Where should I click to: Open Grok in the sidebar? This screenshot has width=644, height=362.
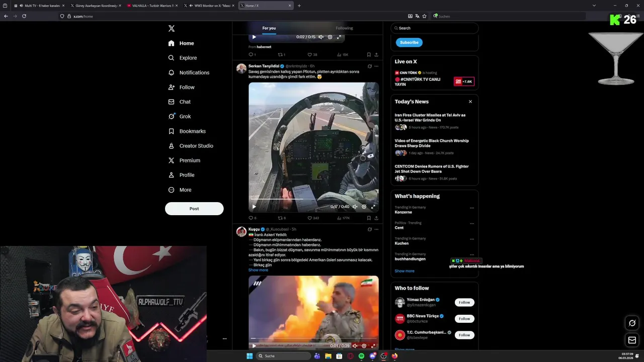point(180,116)
